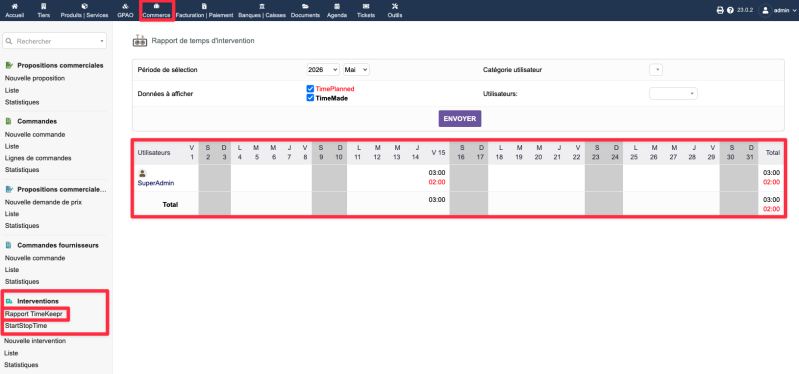The width and height of the screenshot is (799, 374).
Task: Click the Rapport de temps d'intervention title icon
Action: pos(140,41)
